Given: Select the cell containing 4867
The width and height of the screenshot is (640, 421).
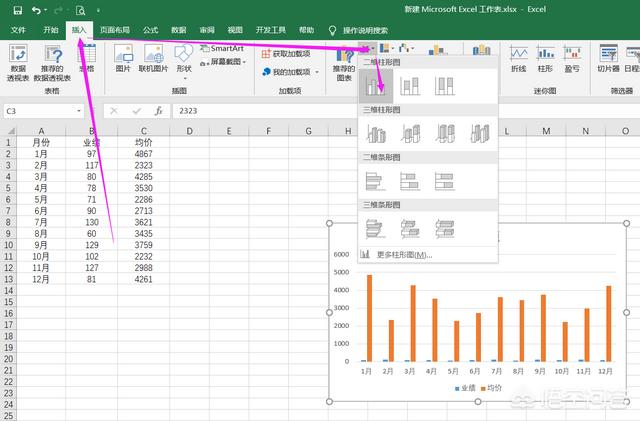Looking at the screenshot, I should tap(143, 154).
